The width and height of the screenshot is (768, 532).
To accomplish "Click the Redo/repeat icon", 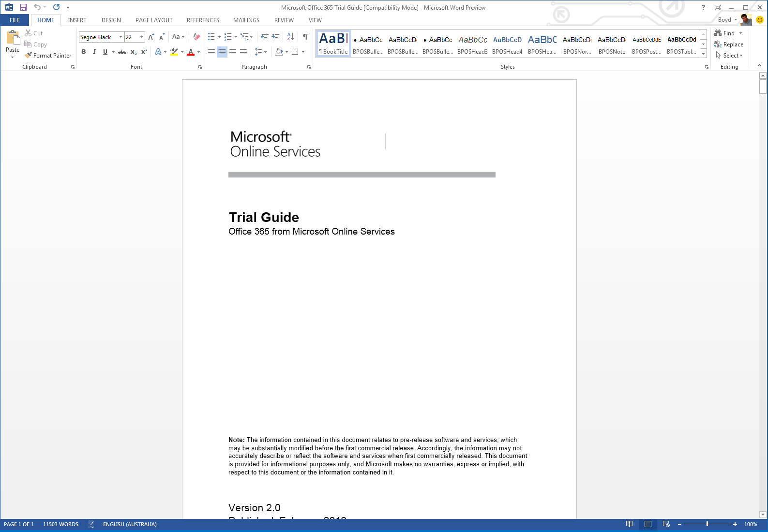I will tap(57, 7).
